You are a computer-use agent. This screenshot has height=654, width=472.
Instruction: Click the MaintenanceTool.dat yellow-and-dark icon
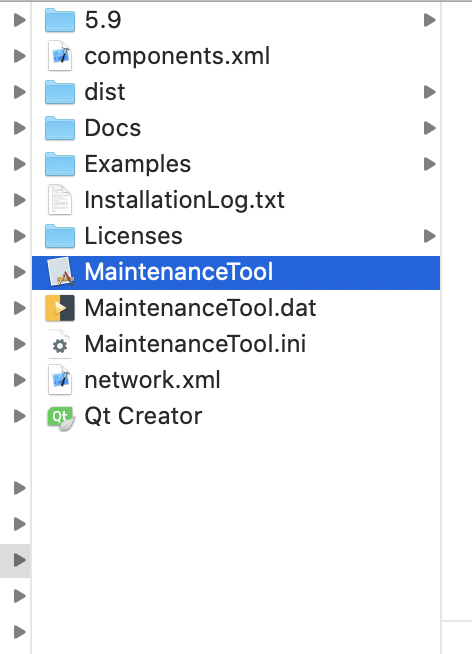point(60,308)
